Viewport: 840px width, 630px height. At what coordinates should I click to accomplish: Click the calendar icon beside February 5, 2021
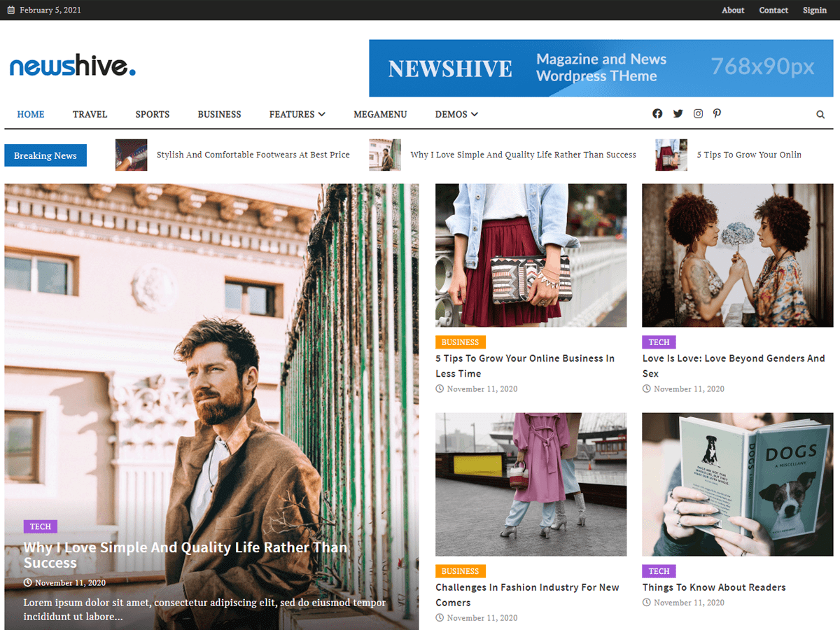[x=10, y=10]
